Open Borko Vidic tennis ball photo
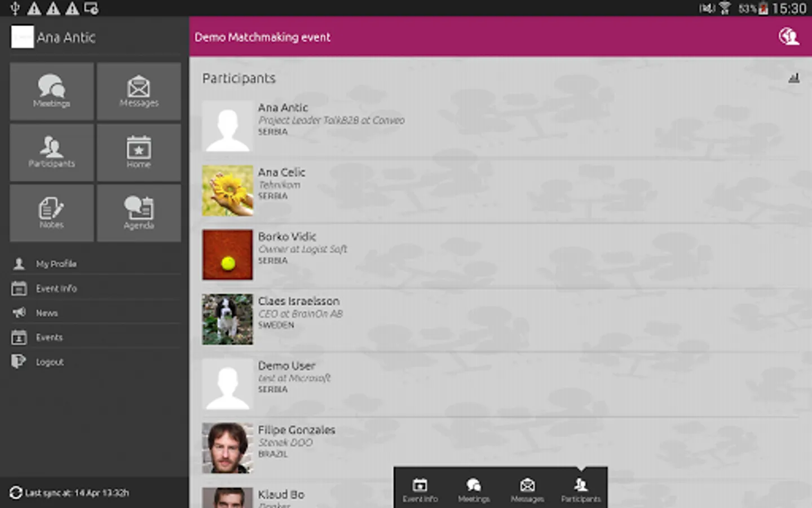Image resolution: width=812 pixels, height=508 pixels. [228, 255]
